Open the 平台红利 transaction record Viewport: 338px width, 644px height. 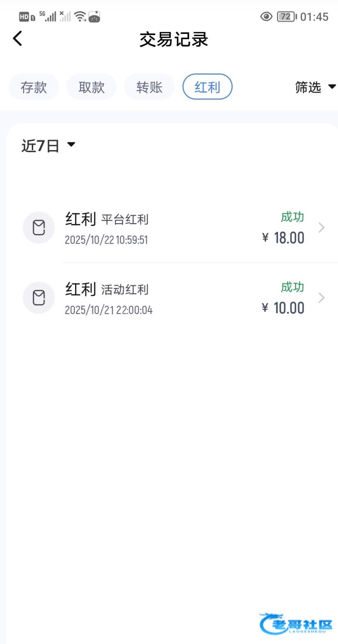[166, 228]
